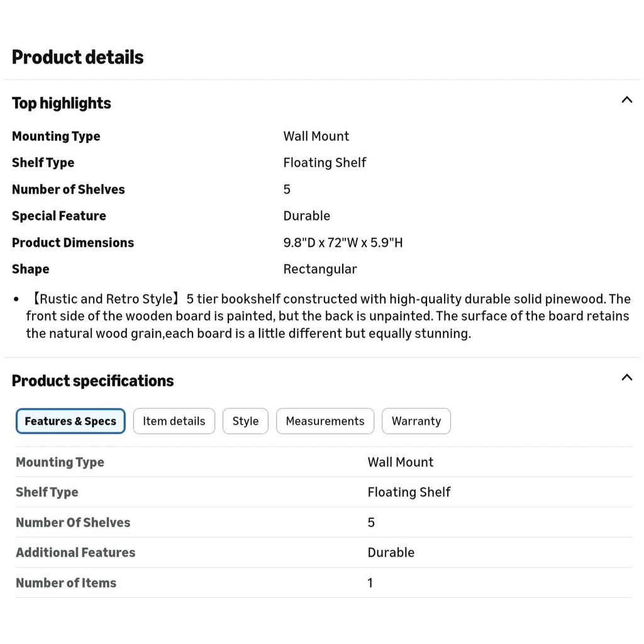Click the Floating Shelf value in Top highlights
Screen dimensions: 644x644
(325, 163)
